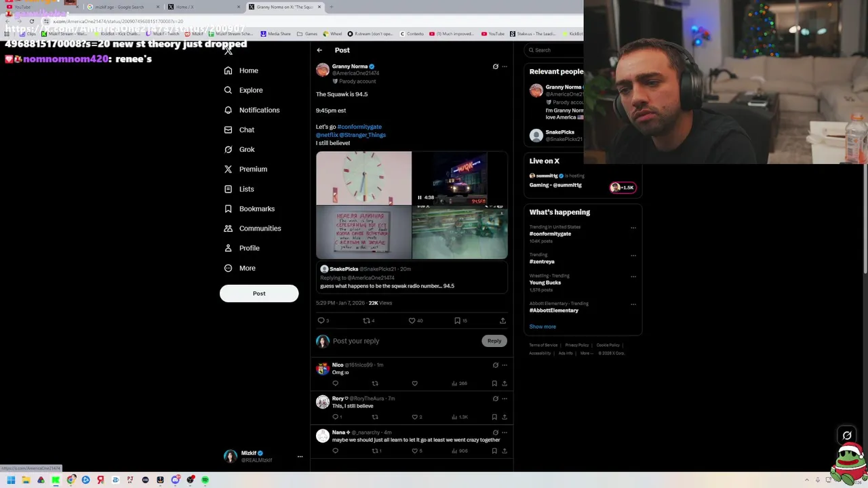
Task: Click the Grok icon on Granny Norma's post
Action: 495,66
